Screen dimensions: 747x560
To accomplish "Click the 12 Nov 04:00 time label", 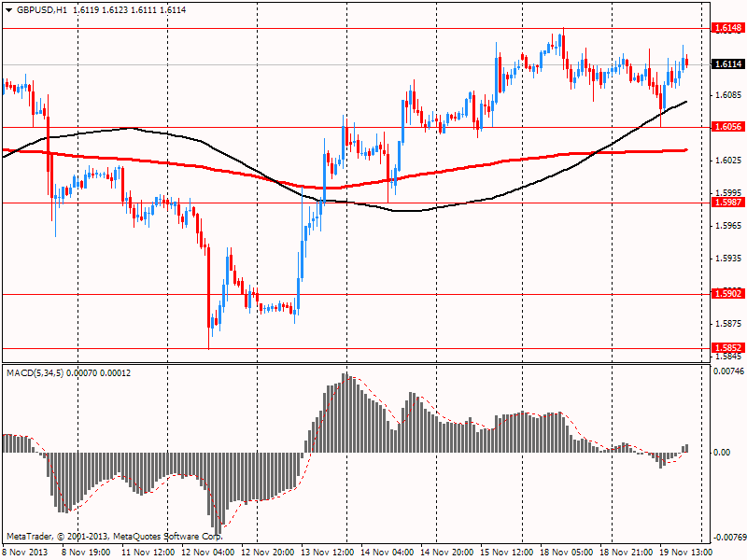I will 207,553.
